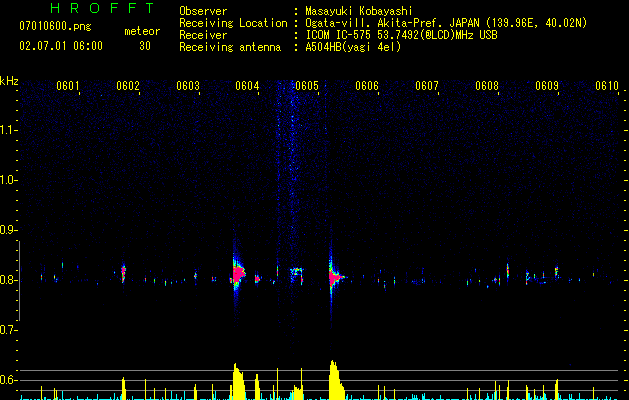The image size is (629, 400).
Task: Click the Ogata-vill. Akita-Pref. JAPAN location text
Action: [x=446, y=24]
